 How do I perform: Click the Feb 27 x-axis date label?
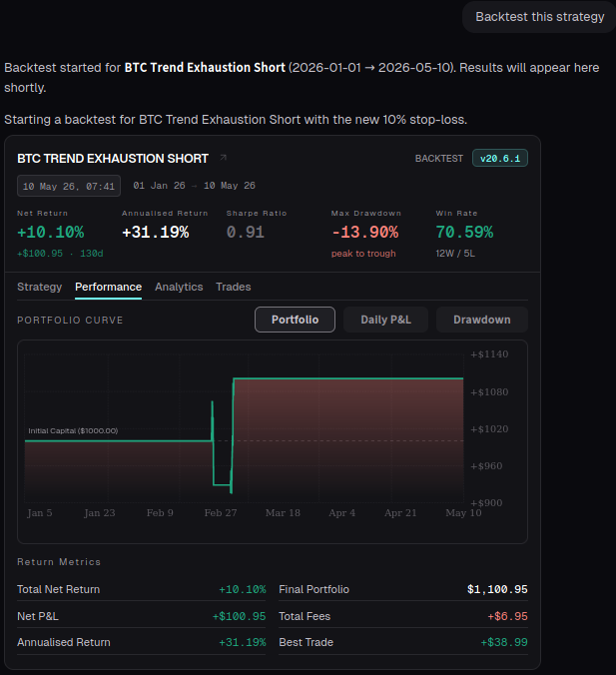221,513
